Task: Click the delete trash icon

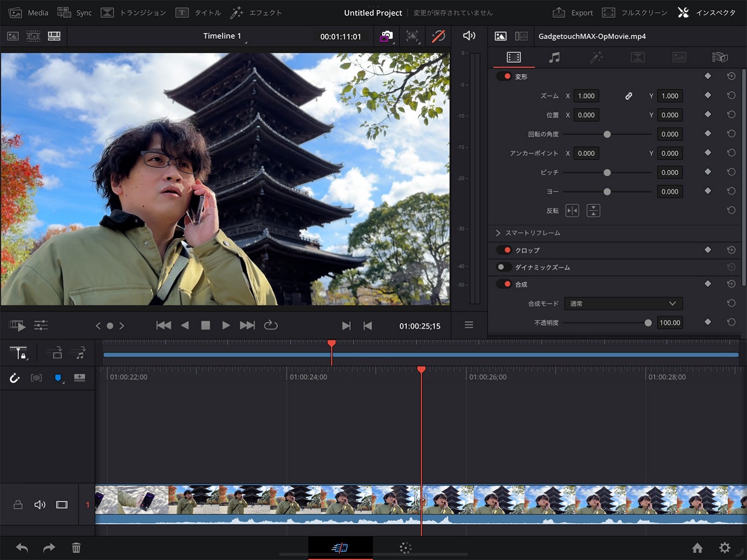Action: click(76, 547)
